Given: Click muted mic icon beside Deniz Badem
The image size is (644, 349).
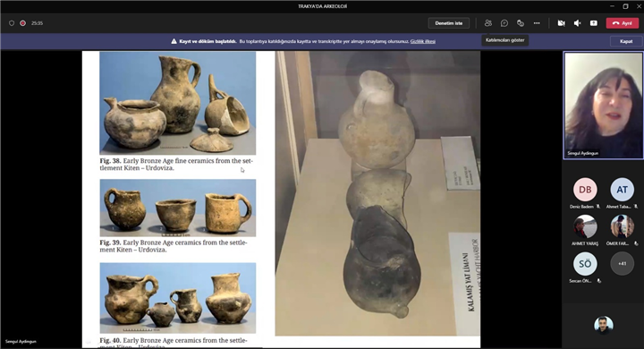Looking at the screenshot, I should 598,207.
